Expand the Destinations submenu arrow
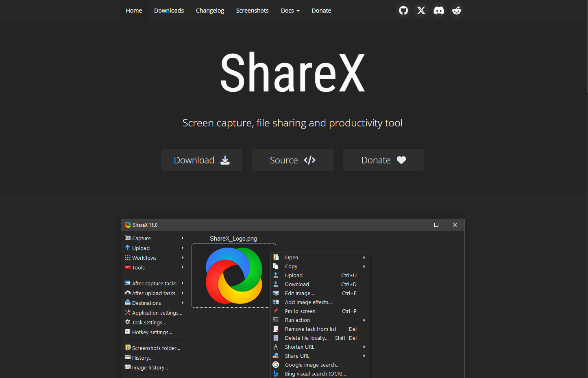The image size is (588, 378). (x=183, y=303)
